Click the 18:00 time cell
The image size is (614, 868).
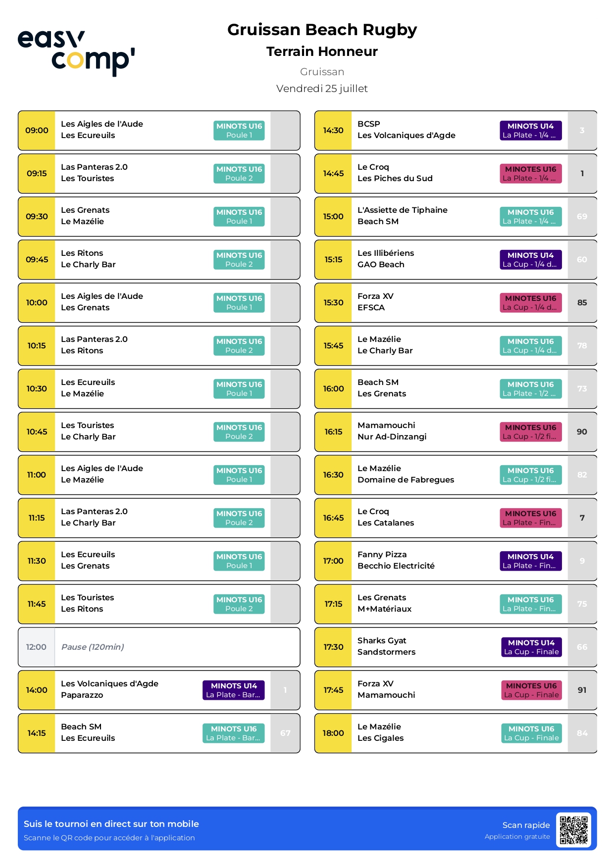click(x=333, y=733)
